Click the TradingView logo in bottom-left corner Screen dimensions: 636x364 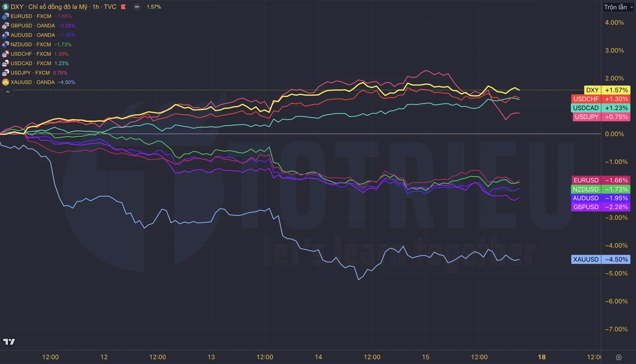pyautogui.click(x=9, y=342)
